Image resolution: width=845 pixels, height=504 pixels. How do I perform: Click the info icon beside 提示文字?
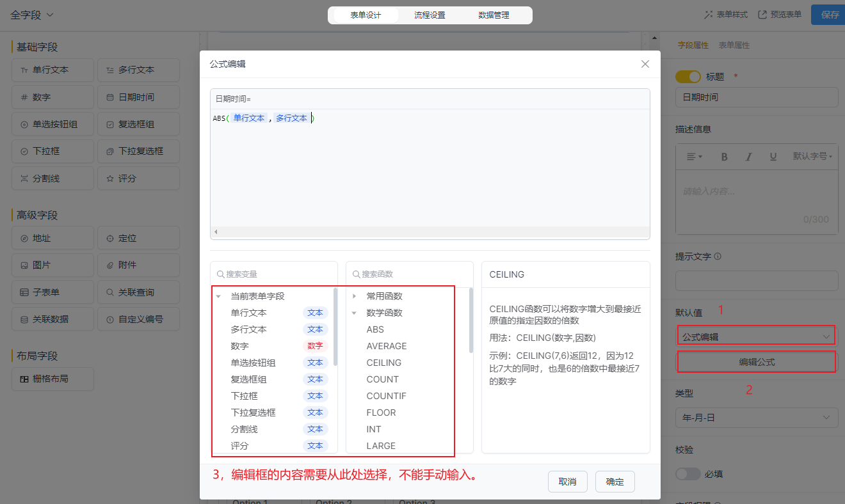718,256
